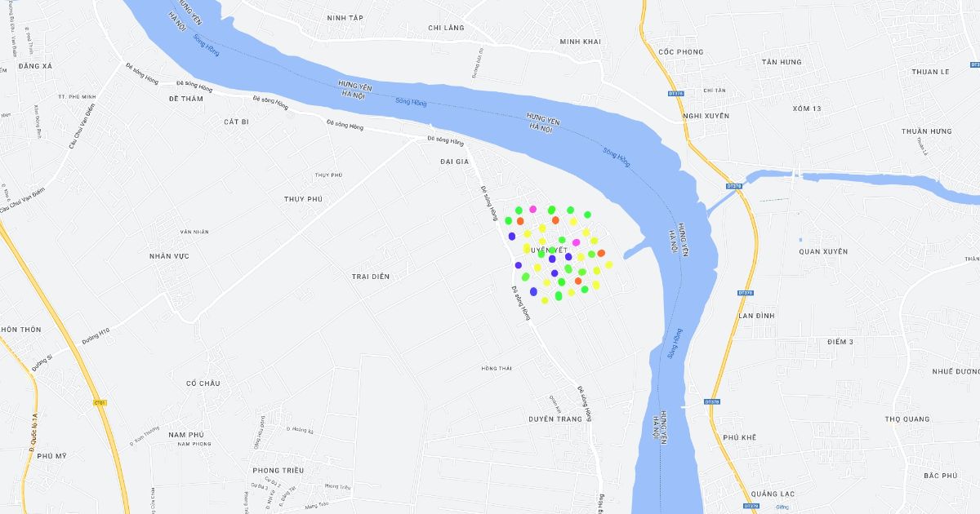980x514 pixels.
Task: Select the pink marker right of Duyên Yết label
Action: coord(577,242)
